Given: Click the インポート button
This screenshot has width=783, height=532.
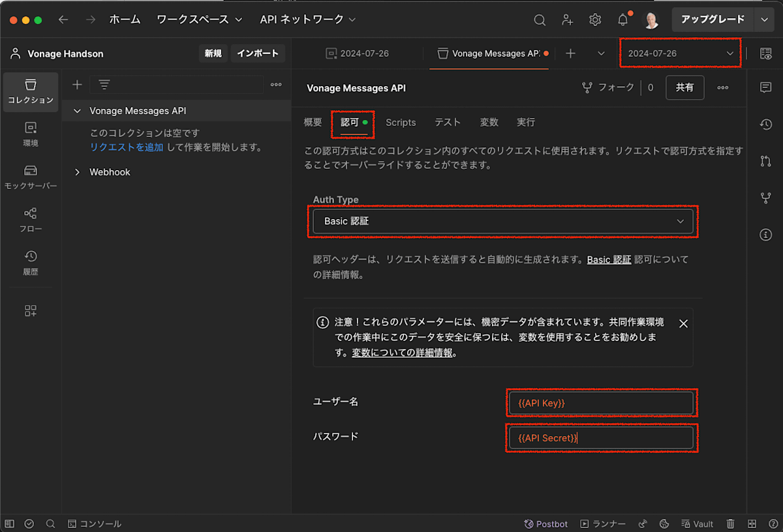Looking at the screenshot, I should (258, 53).
